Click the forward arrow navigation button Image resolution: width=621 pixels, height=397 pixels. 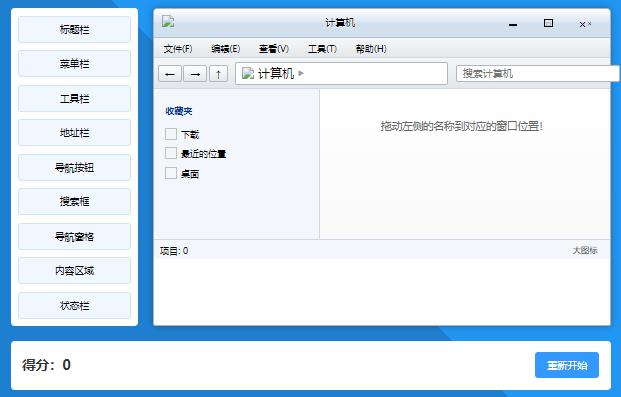(195, 74)
